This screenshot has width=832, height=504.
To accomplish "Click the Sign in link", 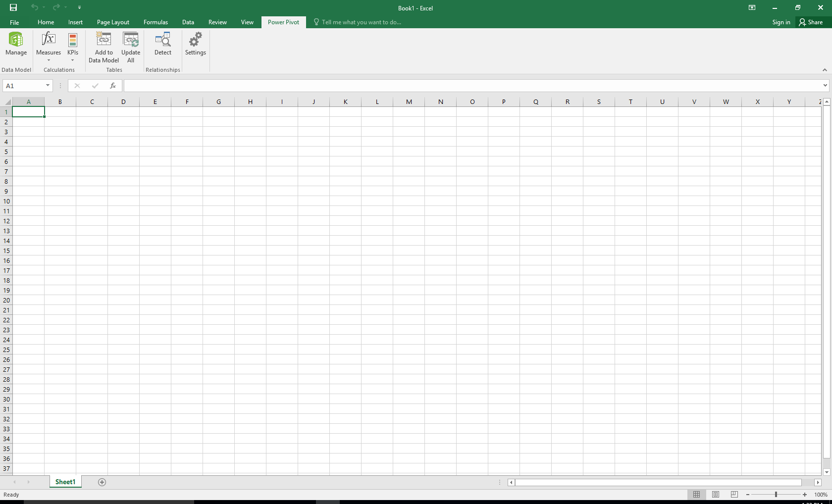I will tap(781, 22).
